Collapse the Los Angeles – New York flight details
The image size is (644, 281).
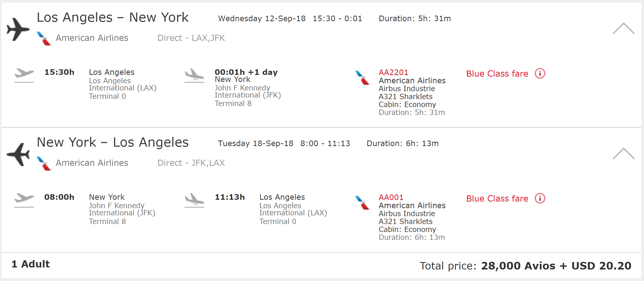623,28
